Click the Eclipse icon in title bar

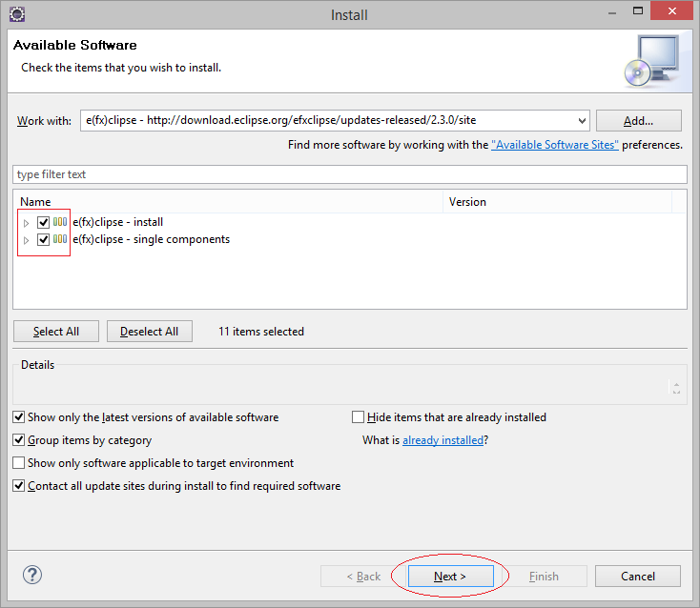click(15, 14)
